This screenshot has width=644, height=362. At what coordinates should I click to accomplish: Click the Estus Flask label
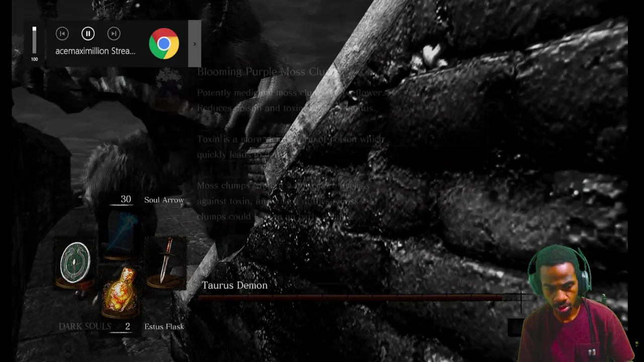point(164,327)
